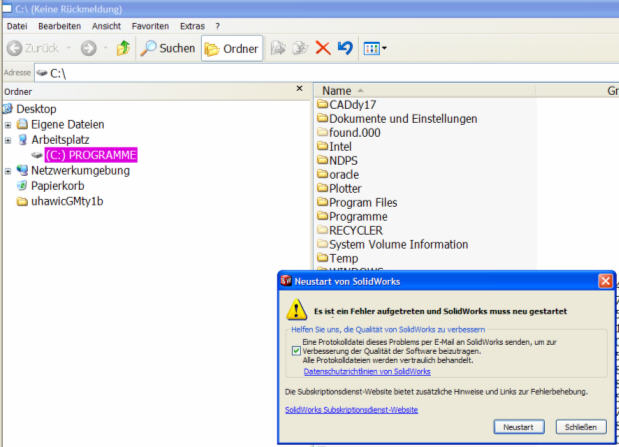Expand Eigene Dateien tree node
This screenshot has width=619, height=447.
[x=8, y=125]
